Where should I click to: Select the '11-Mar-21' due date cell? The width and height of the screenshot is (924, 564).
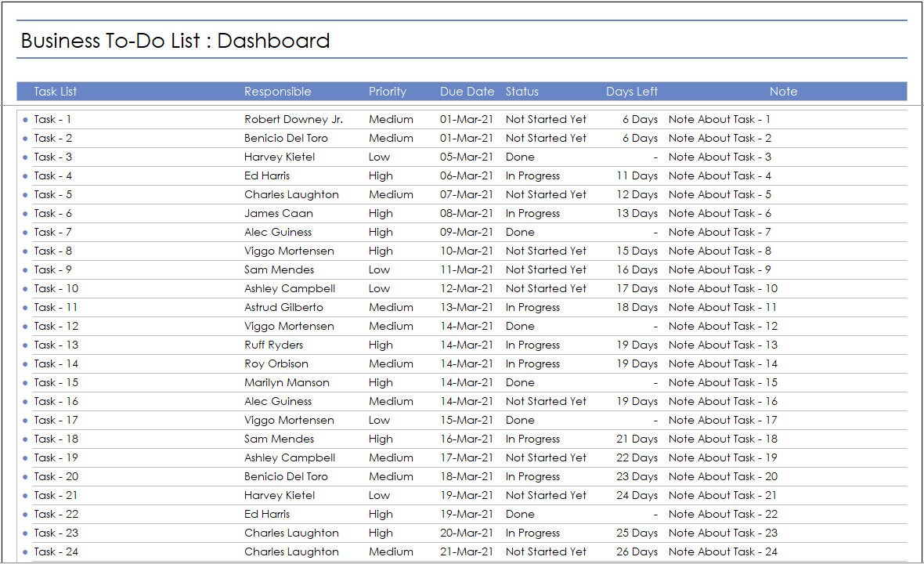coord(466,269)
